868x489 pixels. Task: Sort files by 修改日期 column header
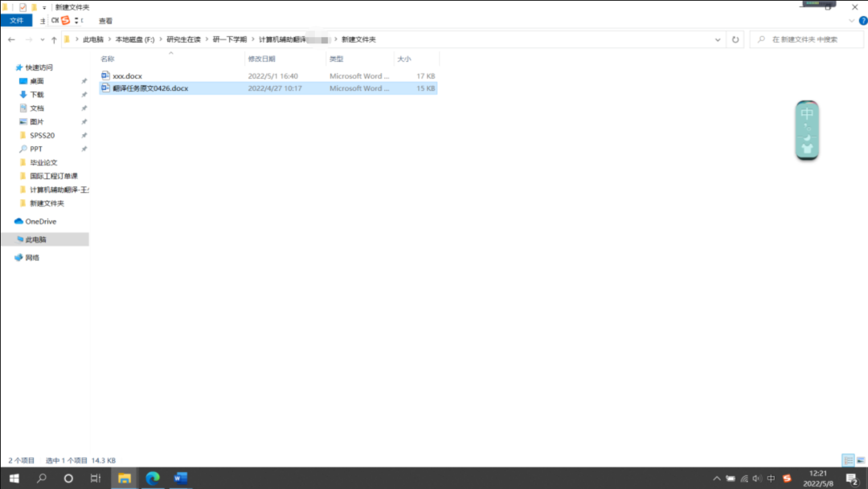coord(262,59)
